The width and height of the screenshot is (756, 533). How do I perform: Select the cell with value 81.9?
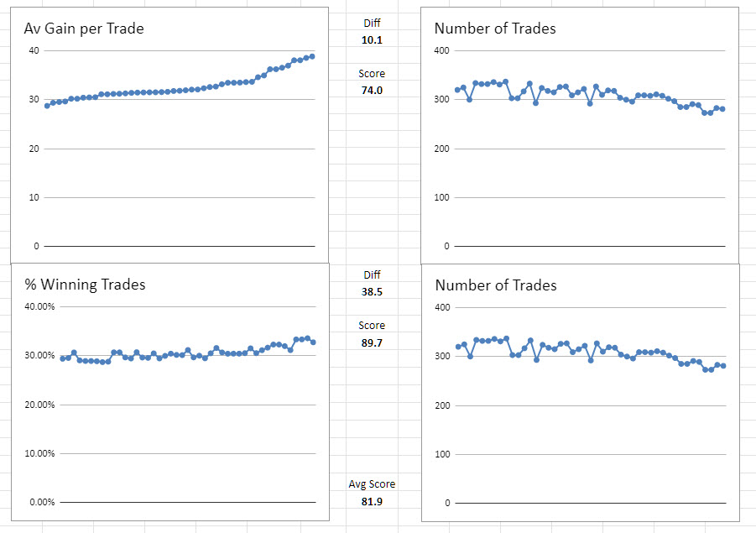pos(372,501)
